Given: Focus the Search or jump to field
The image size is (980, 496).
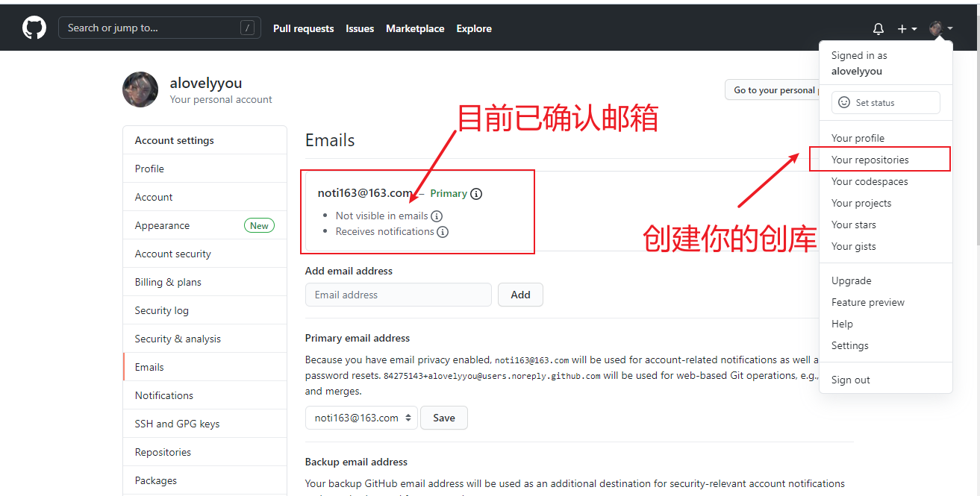Looking at the screenshot, I should coord(160,28).
